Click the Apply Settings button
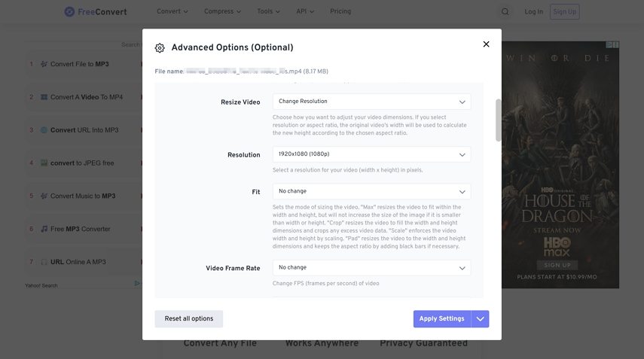Viewport: 644px width, 359px height. [x=442, y=319]
